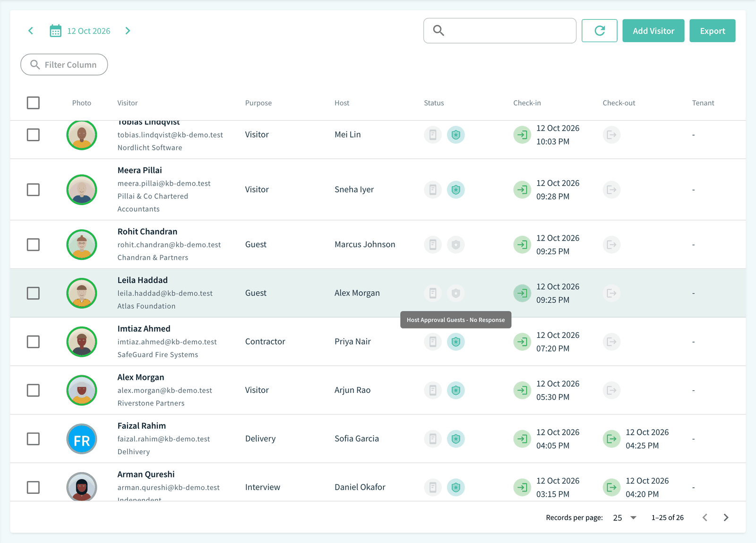Toggle the select-all header checkbox
756x543 pixels.
pos(33,103)
